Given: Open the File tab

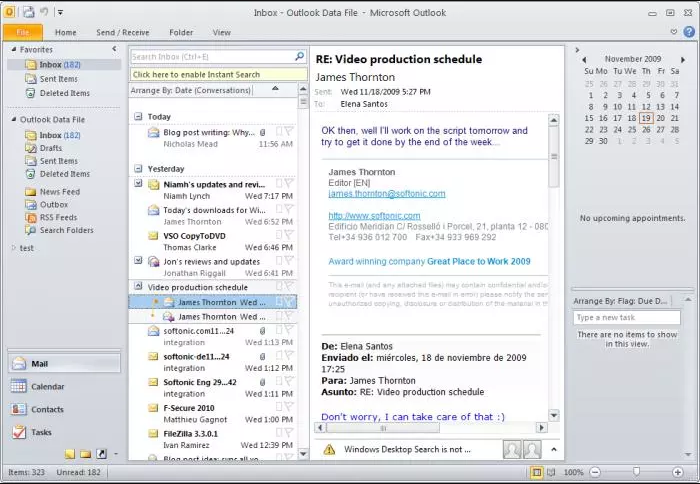Looking at the screenshot, I should pos(23,32).
